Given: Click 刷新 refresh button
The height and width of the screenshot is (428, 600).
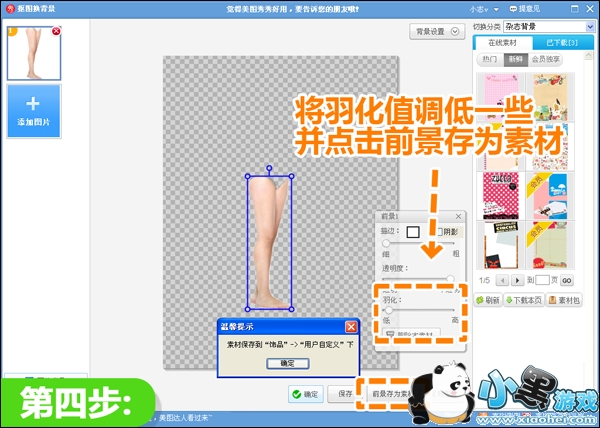Looking at the screenshot, I should (x=488, y=300).
